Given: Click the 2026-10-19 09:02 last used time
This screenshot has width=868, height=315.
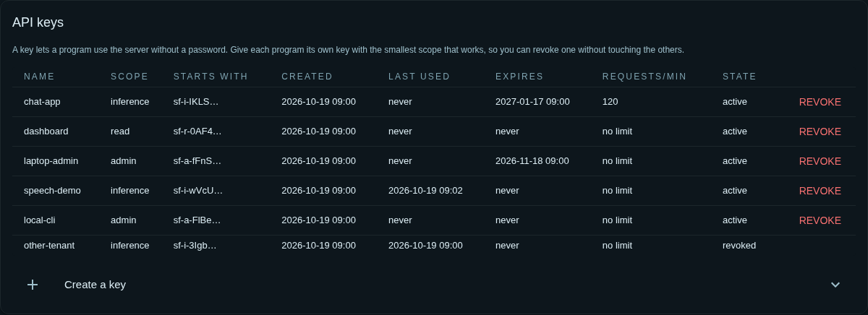Looking at the screenshot, I should 425,191.
